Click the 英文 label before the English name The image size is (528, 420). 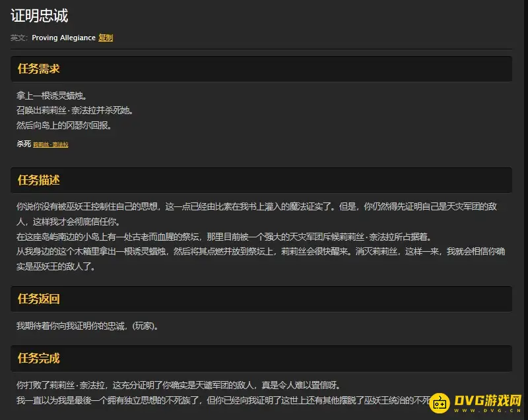[x=19, y=38]
